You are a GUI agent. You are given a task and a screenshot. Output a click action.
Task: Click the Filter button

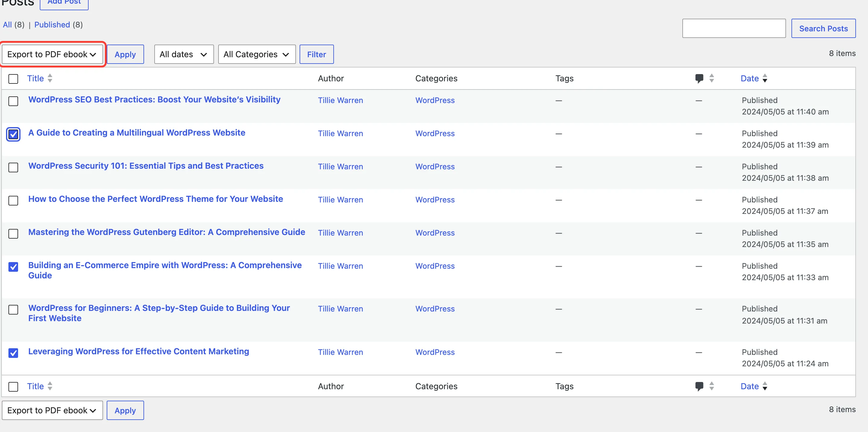click(316, 54)
